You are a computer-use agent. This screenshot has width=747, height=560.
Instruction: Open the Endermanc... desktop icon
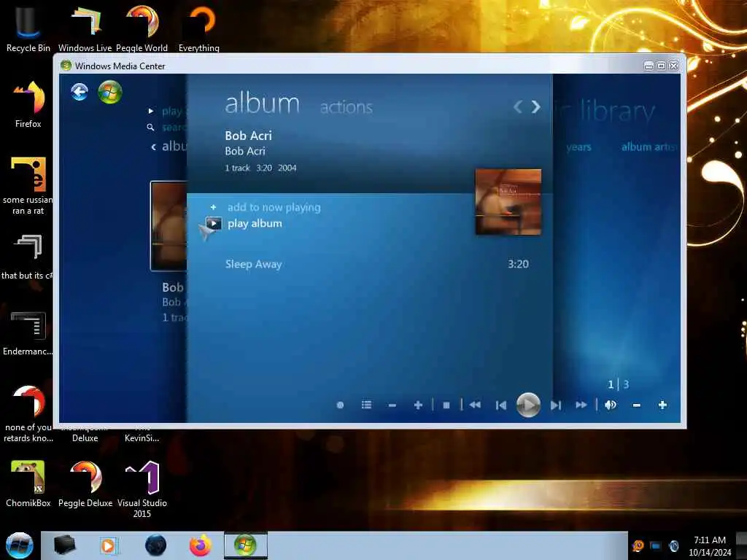pos(28,332)
